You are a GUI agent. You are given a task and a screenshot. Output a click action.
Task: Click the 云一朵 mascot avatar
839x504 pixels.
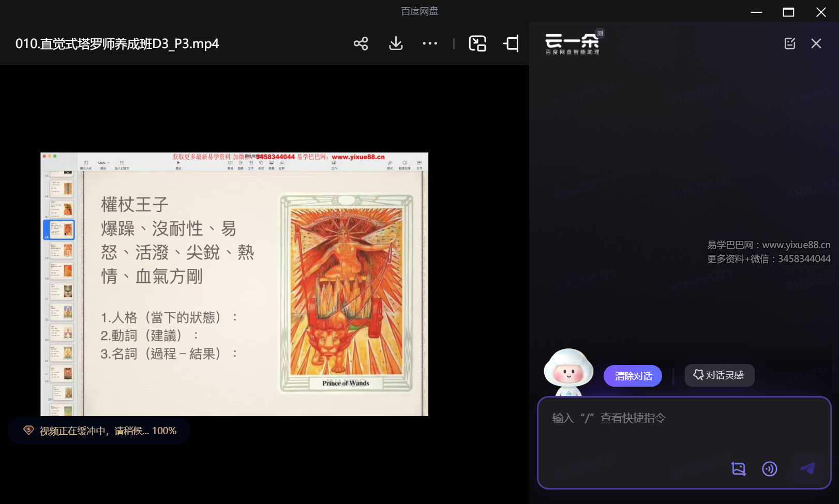568,371
